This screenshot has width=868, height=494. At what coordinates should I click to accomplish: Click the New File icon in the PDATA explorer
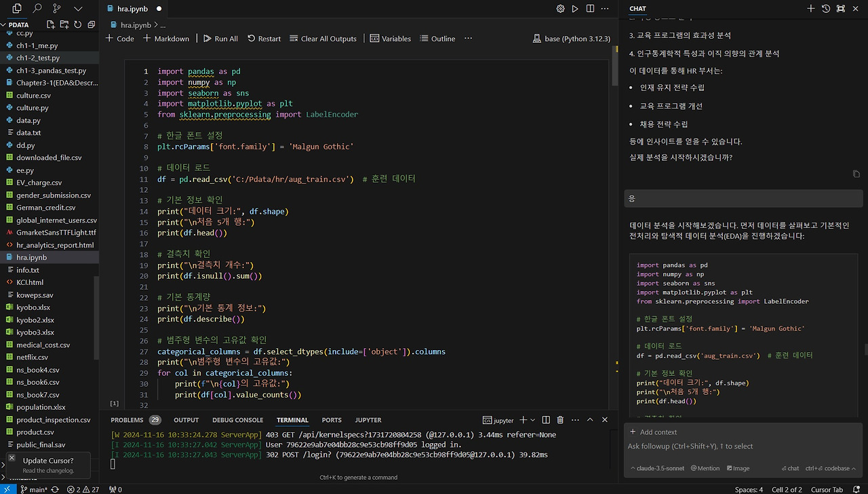(x=52, y=24)
